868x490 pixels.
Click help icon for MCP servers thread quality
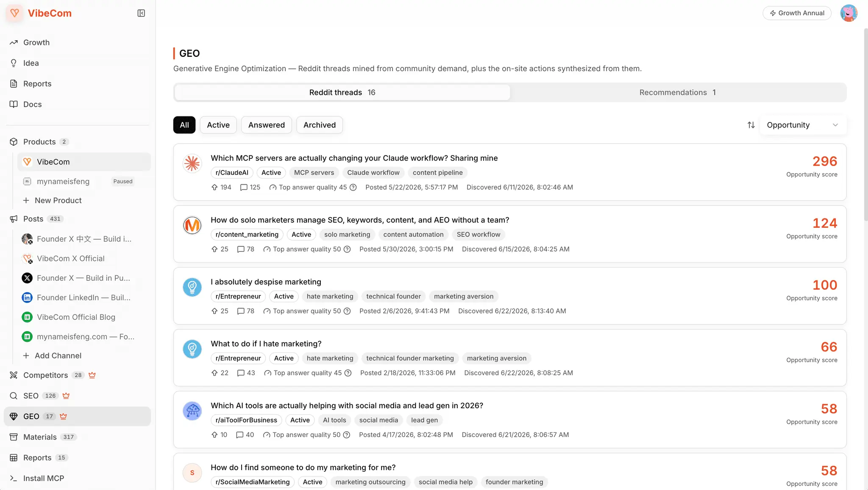pos(353,187)
